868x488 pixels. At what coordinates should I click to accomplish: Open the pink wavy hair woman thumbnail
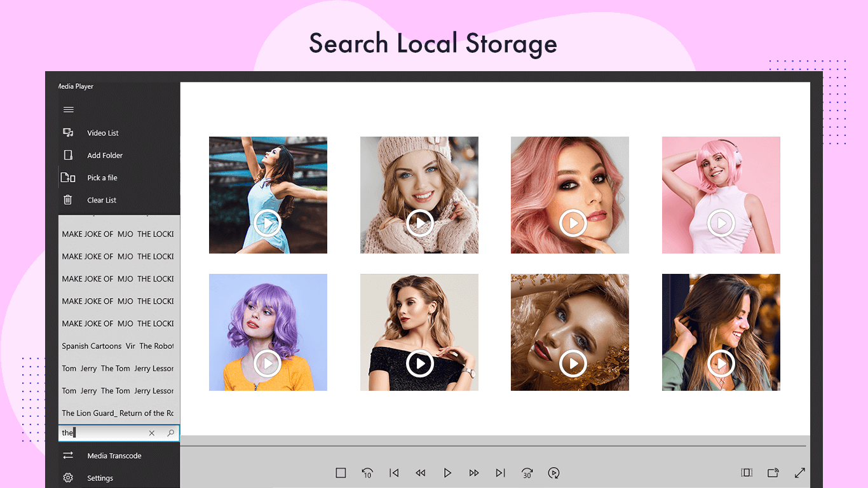[570, 195]
